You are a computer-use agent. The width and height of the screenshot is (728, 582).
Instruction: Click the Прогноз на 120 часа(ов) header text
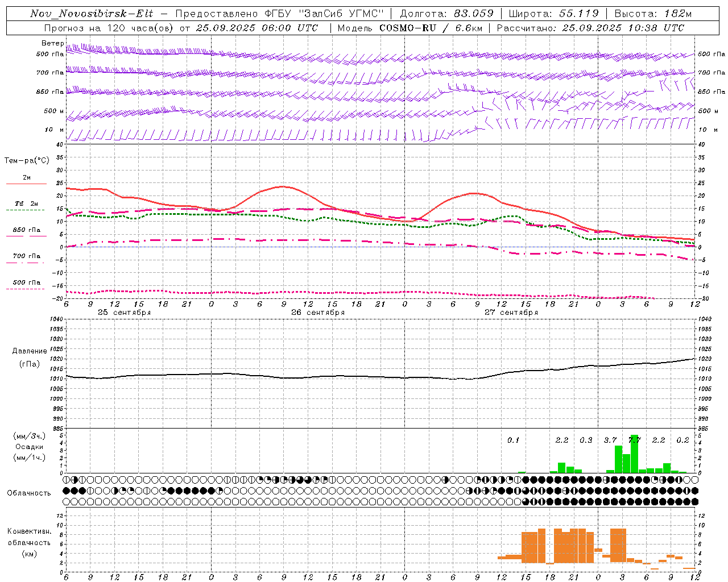tap(109, 28)
